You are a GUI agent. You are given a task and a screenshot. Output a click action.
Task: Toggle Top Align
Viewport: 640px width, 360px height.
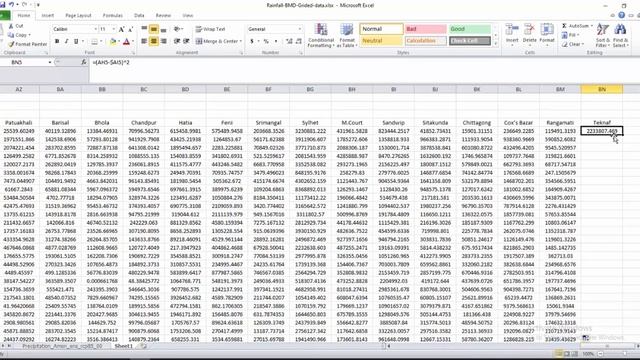[144, 29]
